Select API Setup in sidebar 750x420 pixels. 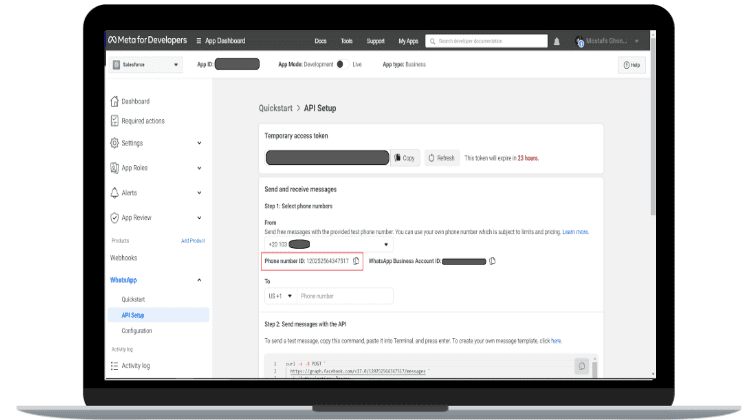tap(158, 315)
